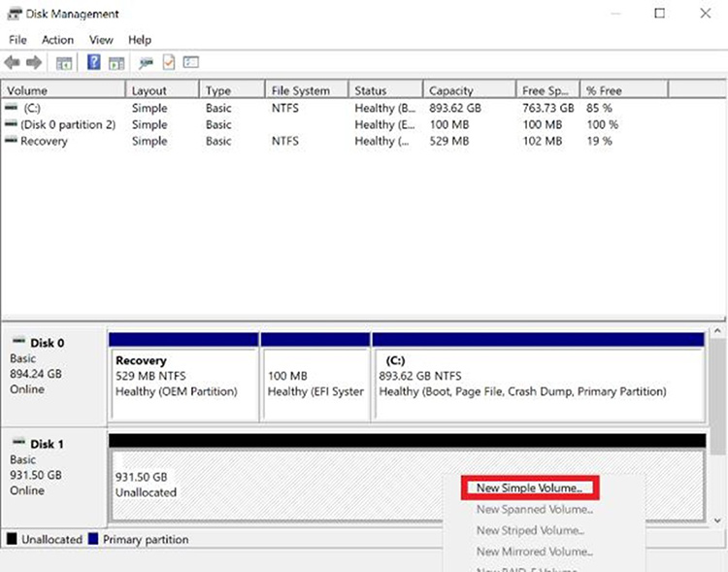Open the Help menu
The image size is (728, 572).
[140, 40]
